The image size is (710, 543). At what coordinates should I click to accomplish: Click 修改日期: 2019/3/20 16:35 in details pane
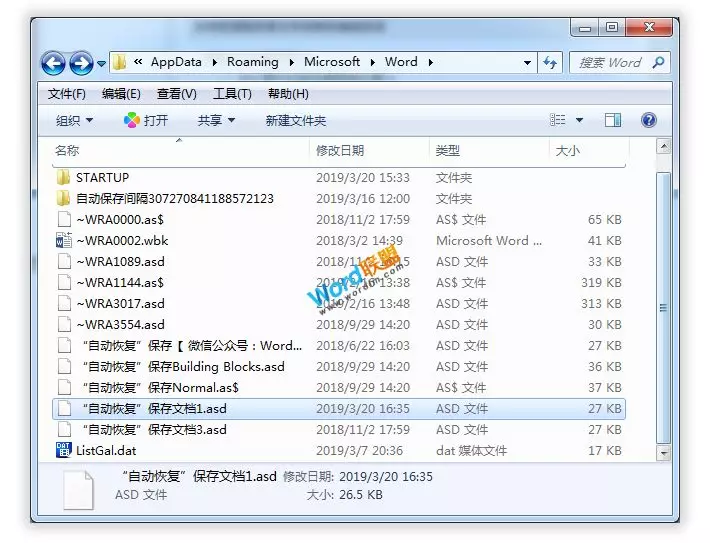pos(358,476)
